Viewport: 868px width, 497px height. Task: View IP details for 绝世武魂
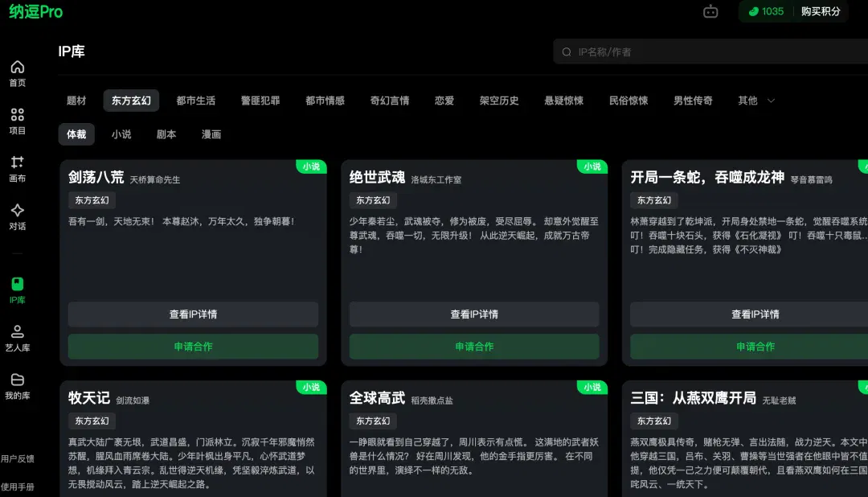click(x=474, y=314)
